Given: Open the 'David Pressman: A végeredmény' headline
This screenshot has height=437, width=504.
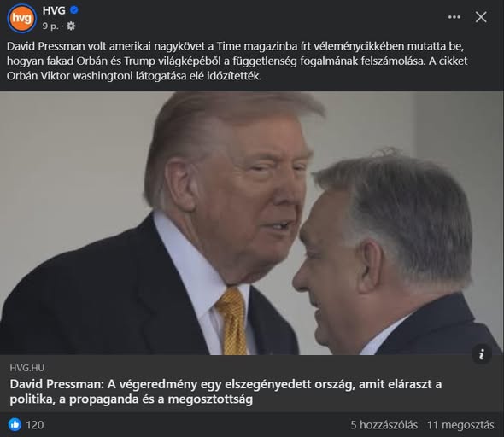Looking at the screenshot, I should pyautogui.click(x=226, y=392).
